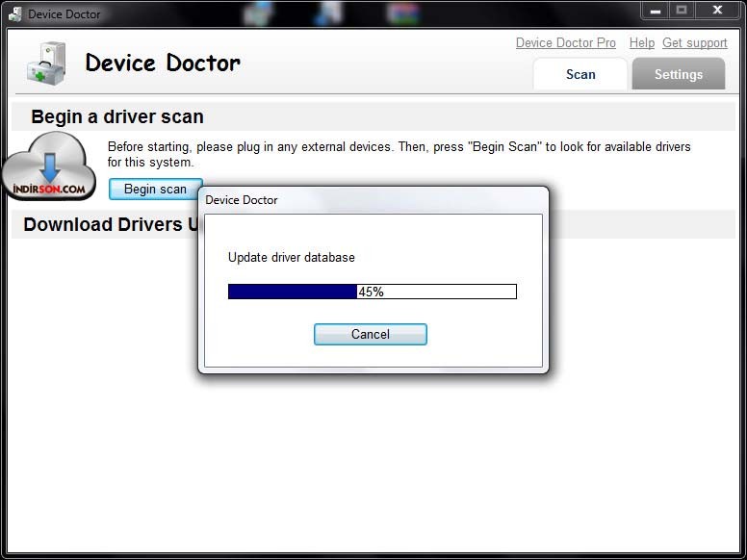Click the Begin scan button

tap(155, 189)
